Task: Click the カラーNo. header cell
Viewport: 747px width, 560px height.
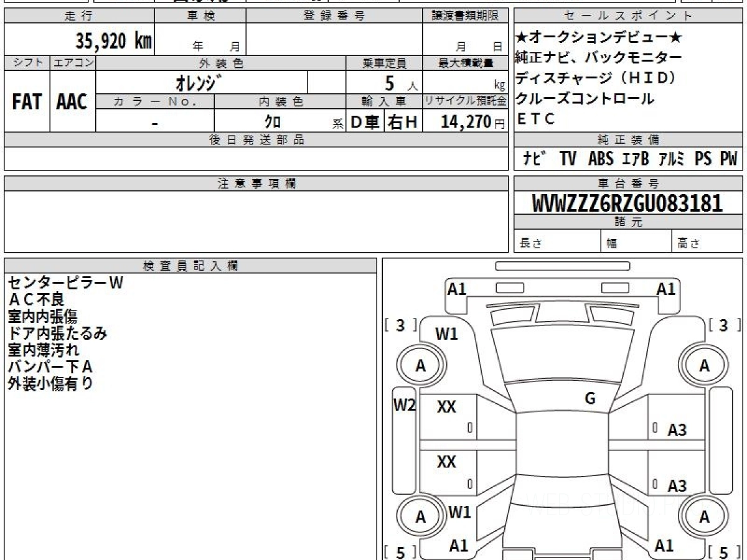Action: [156, 101]
